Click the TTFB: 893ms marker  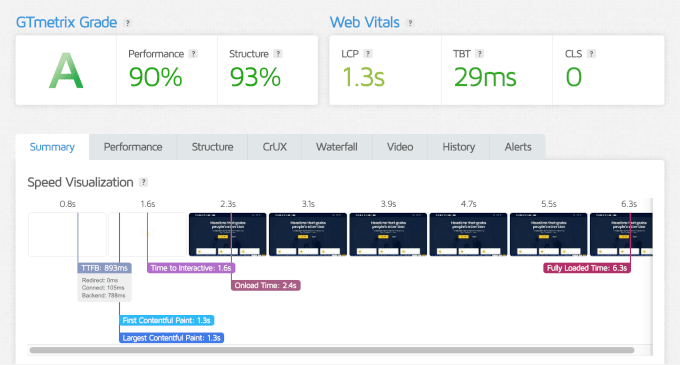pos(105,268)
